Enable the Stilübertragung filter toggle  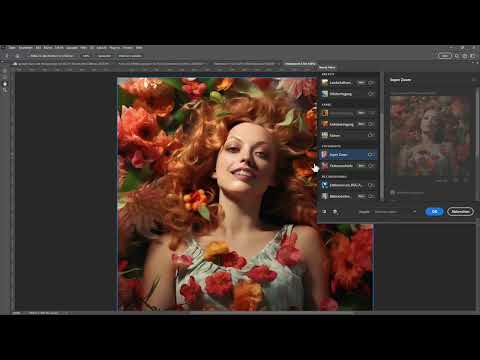click(x=371, y=94)
